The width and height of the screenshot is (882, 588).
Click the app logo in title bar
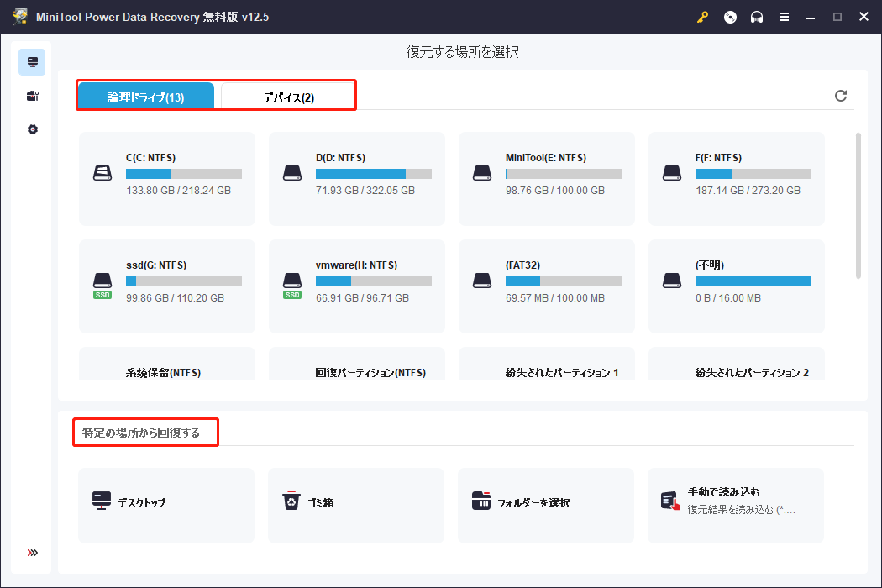pos(20,16)
